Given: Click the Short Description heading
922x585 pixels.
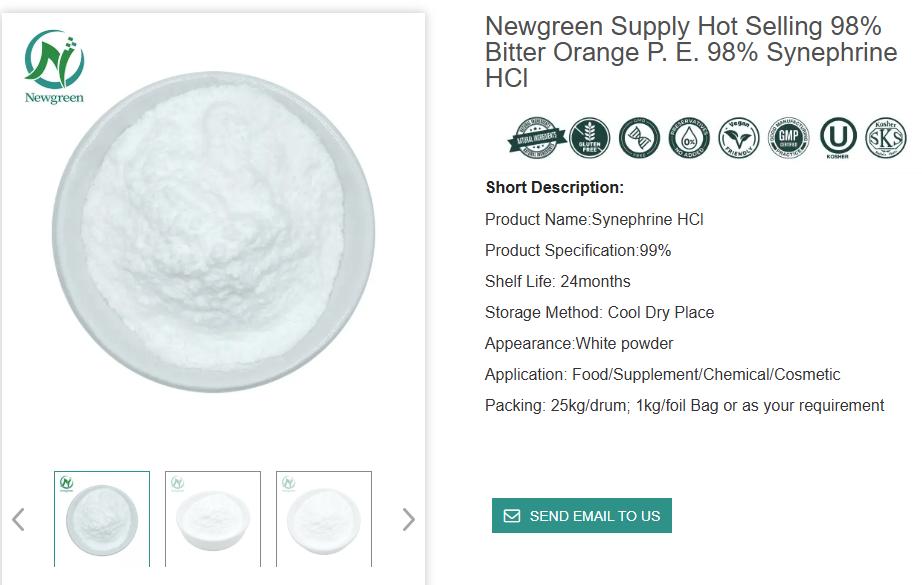Looking at the screenshot, I should [554, 187].
